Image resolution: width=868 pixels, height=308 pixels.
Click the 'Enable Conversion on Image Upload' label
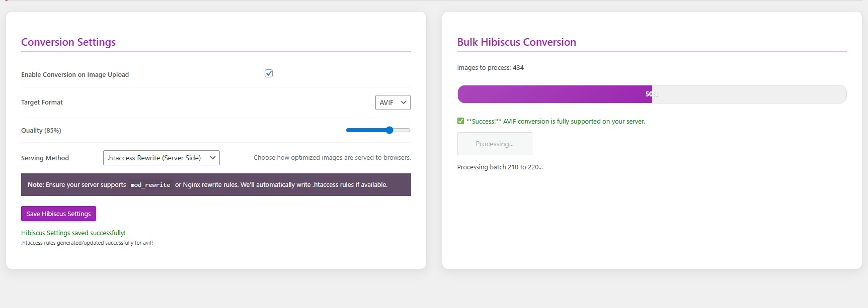point(75,74)
